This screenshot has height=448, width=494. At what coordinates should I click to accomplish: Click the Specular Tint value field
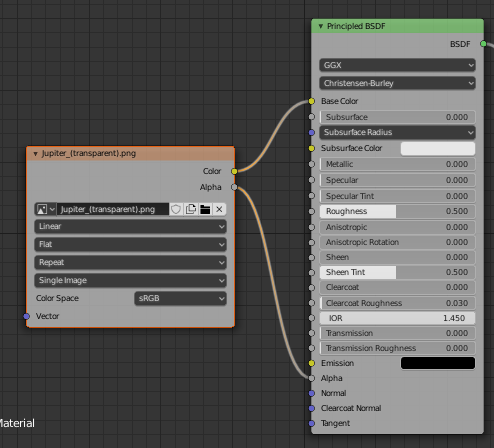tap(397, 196)
